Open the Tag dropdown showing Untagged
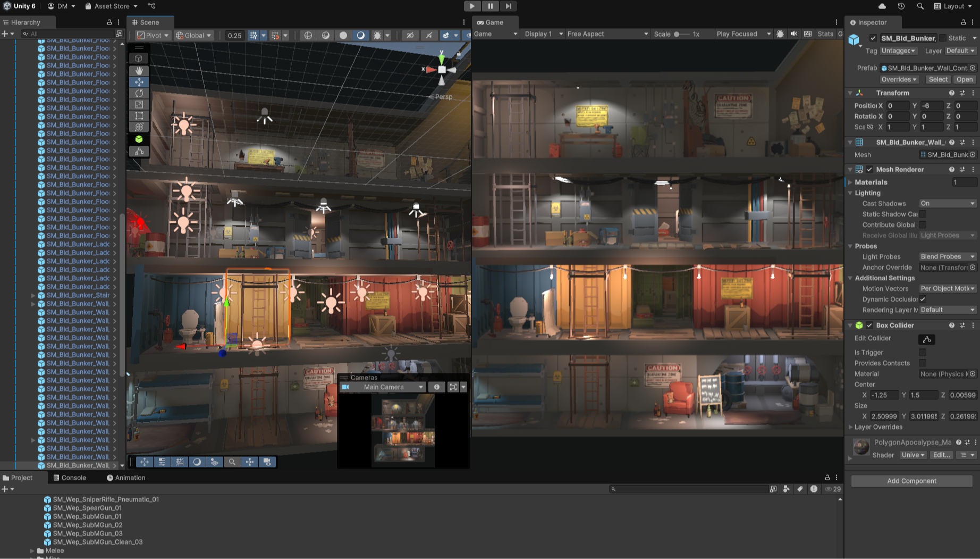Viewport: 980px width, 559px height. pyautogui.click(x=899, y=51)
